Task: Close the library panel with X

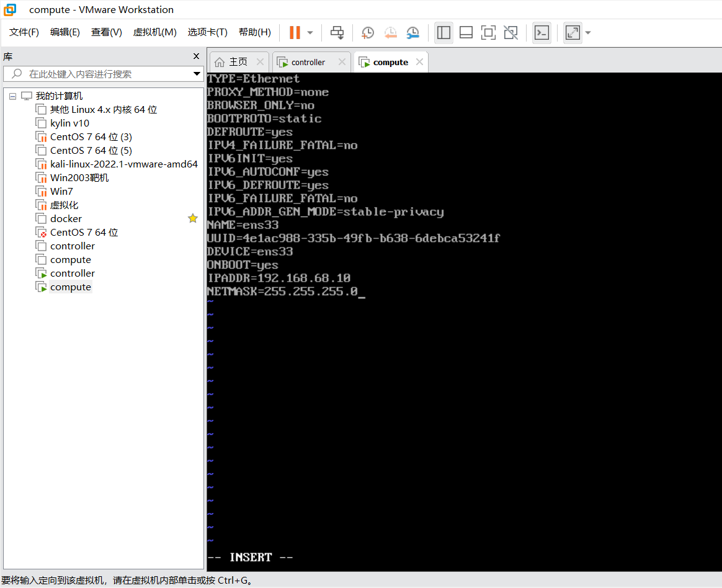Action: pos(196,56)
